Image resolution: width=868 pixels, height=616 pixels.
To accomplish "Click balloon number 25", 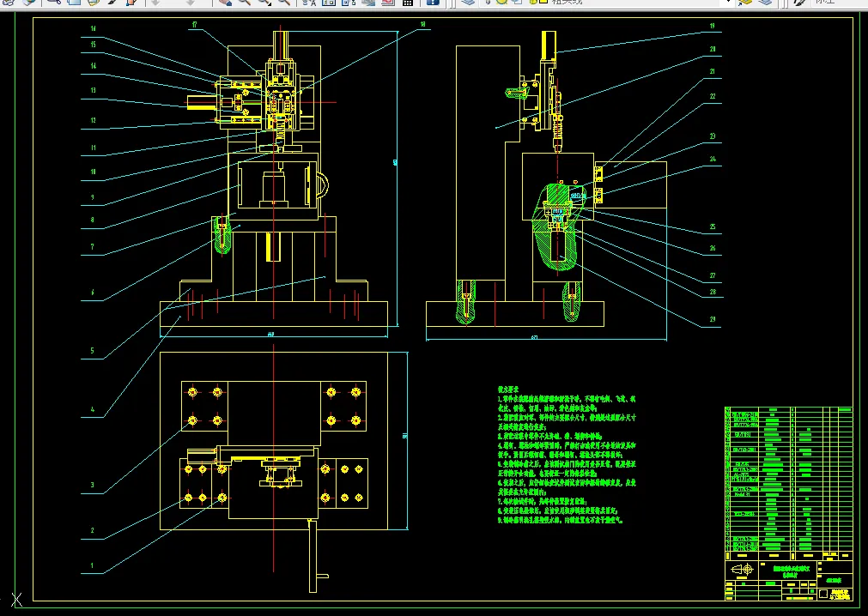I will 713,226.
